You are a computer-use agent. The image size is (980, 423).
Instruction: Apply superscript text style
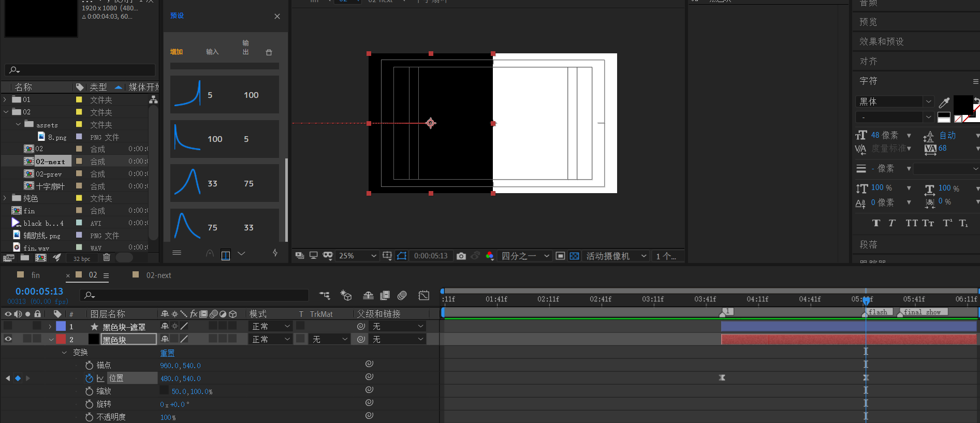pyautogui.click(x=947, y=223)
